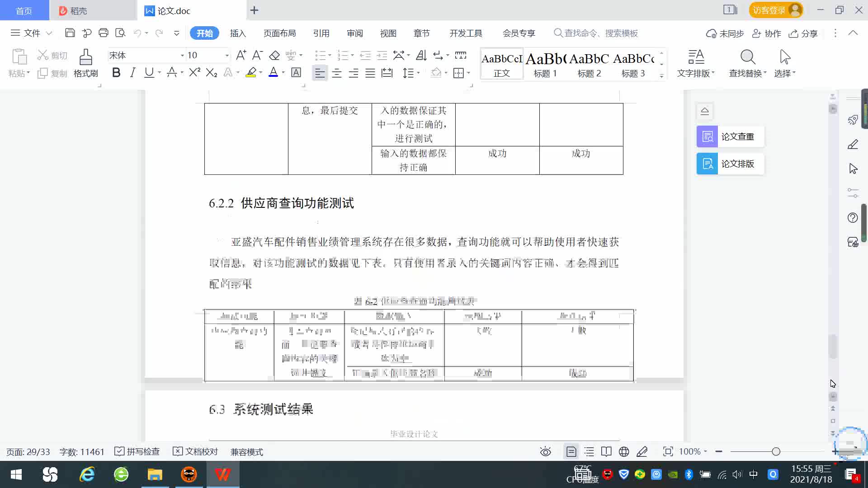Toggle Italic formatting
The image size is (868, 488).
(x=132, y=72)
